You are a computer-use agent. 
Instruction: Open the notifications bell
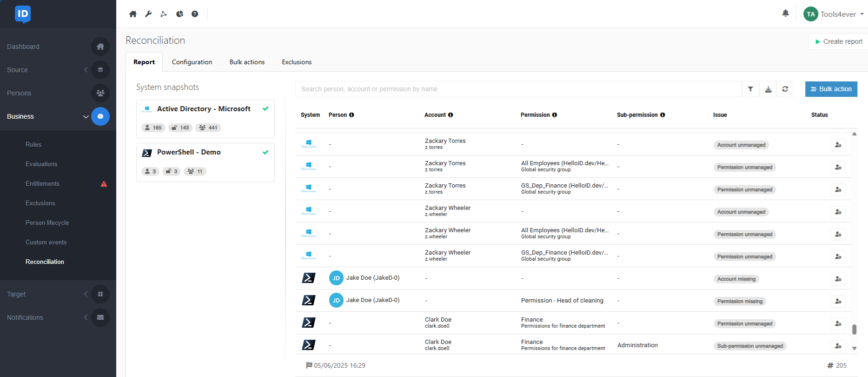(785, 13)
